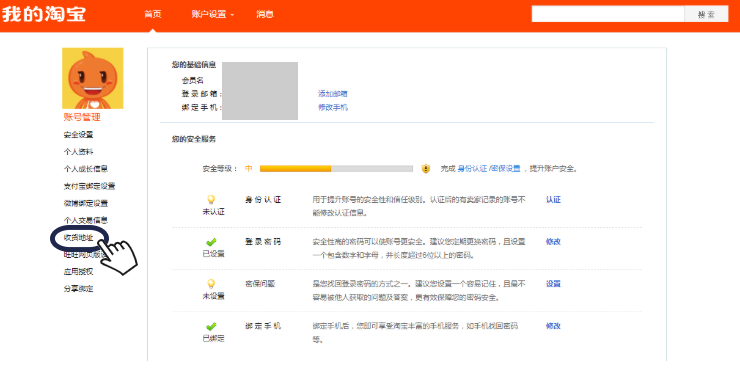
Task: Open 分享绑定 in the sidebar
Action: coord(78,289)
